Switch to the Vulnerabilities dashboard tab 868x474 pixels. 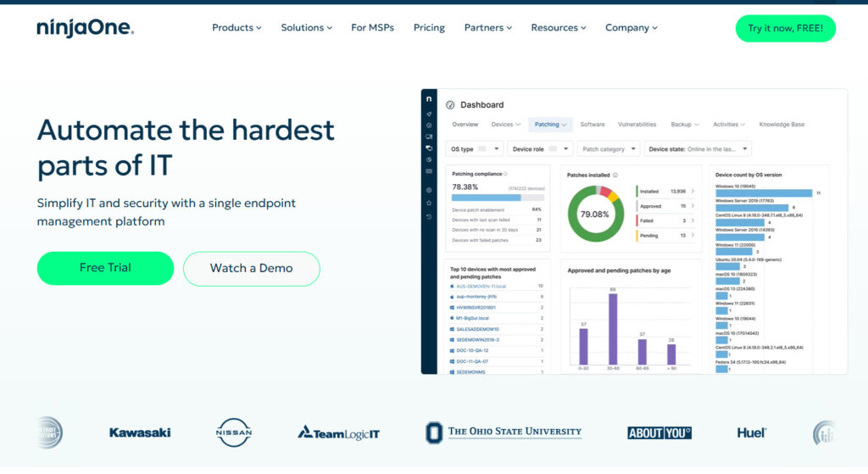pyautogui.click(x=637, y=125)
